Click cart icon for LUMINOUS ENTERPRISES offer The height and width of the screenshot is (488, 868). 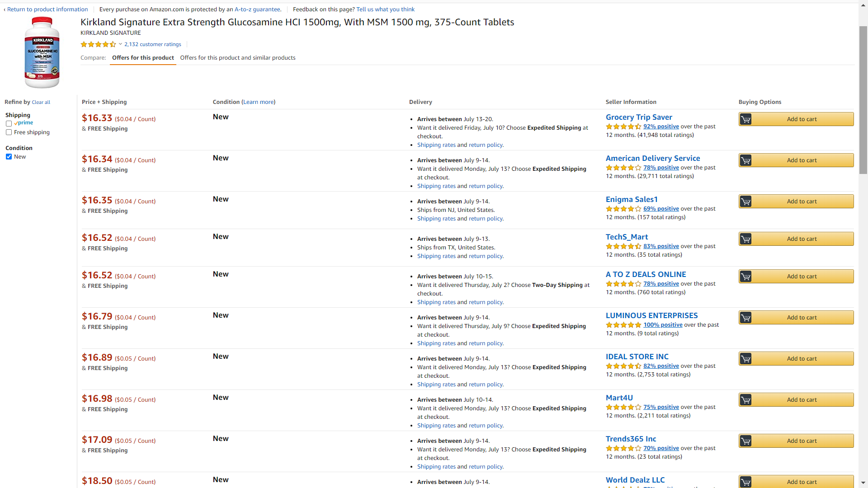(746, 318)
